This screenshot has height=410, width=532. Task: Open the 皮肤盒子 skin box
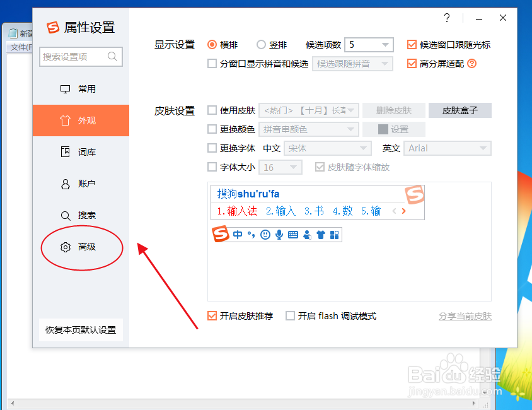click(460, 110)
